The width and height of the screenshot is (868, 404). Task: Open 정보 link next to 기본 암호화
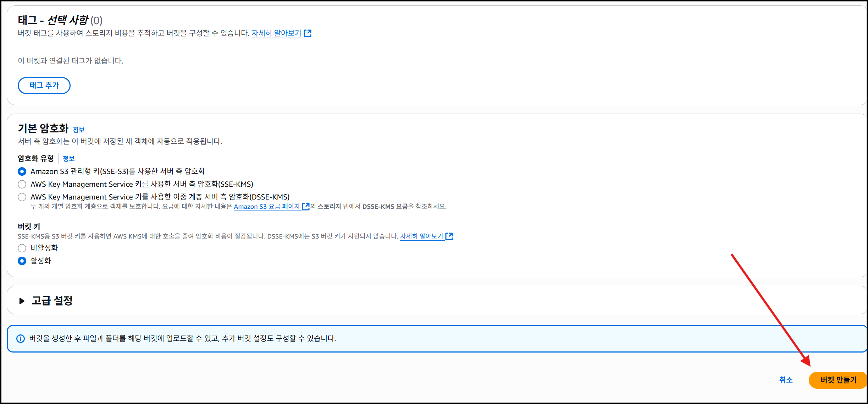(x=79, y=130)
